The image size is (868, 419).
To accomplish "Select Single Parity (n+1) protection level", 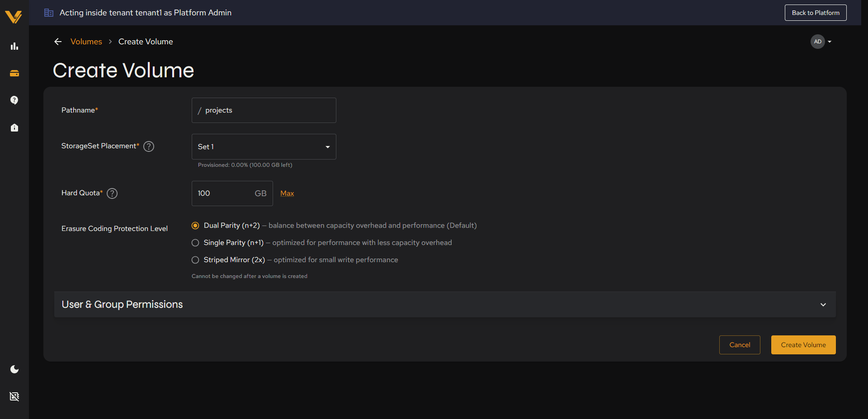I will point(195,243).
